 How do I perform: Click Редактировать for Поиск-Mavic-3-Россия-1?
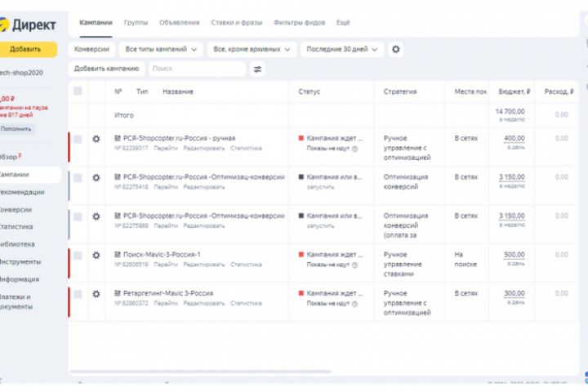pyautogui.click(x=204, y=265)
